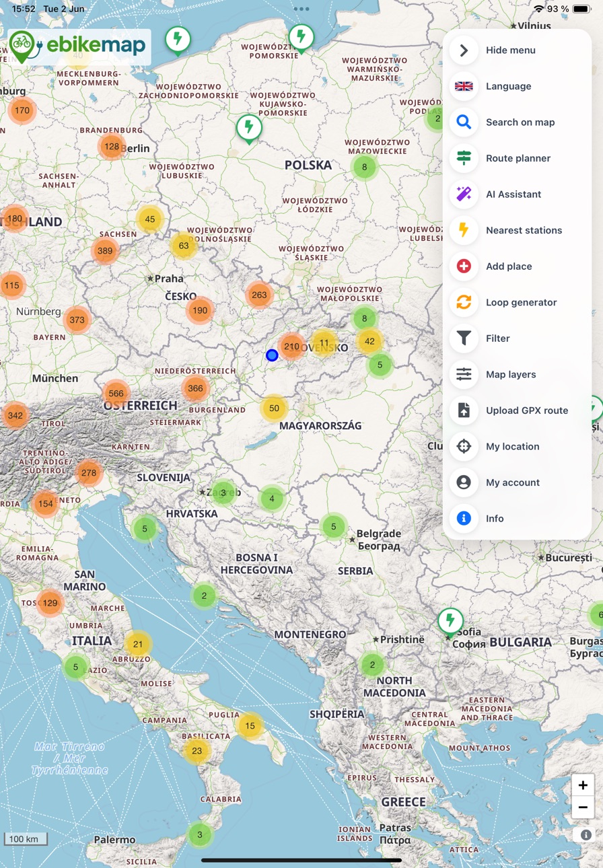
Task: Tap the red Add place plus icon
Action: tap(464, 266)
